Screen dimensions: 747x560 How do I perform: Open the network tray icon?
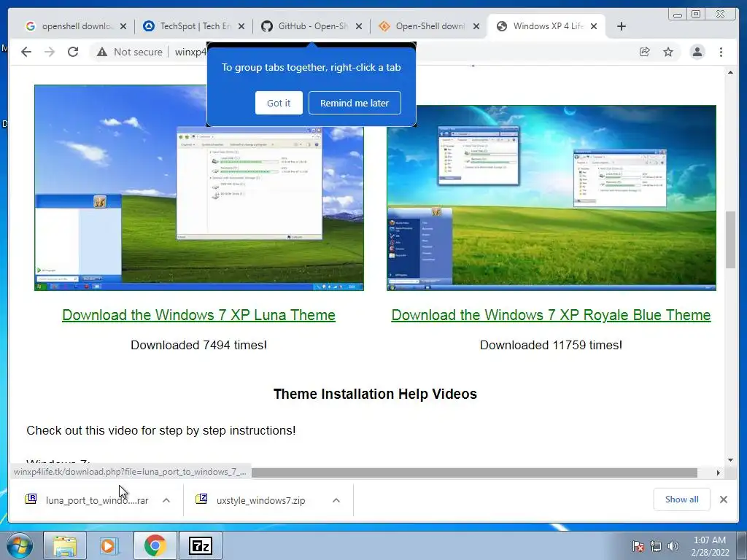pos(656,546)
